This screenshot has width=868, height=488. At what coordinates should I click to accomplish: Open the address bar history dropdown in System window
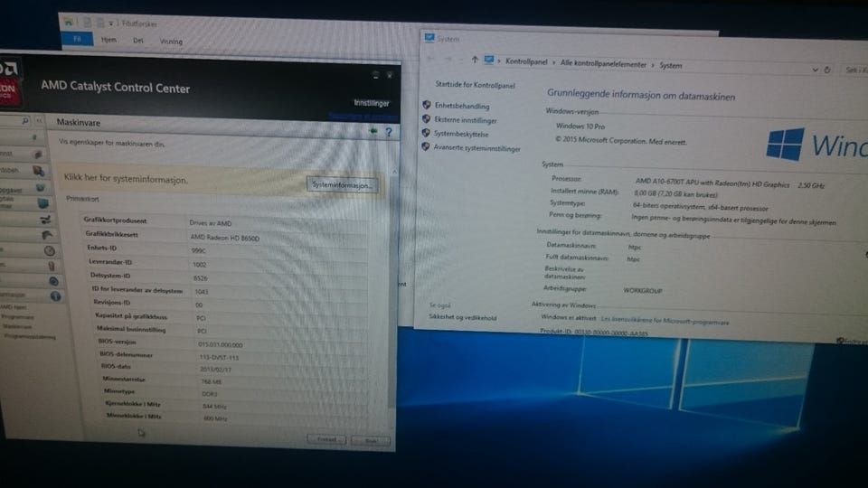click(815, 70)
